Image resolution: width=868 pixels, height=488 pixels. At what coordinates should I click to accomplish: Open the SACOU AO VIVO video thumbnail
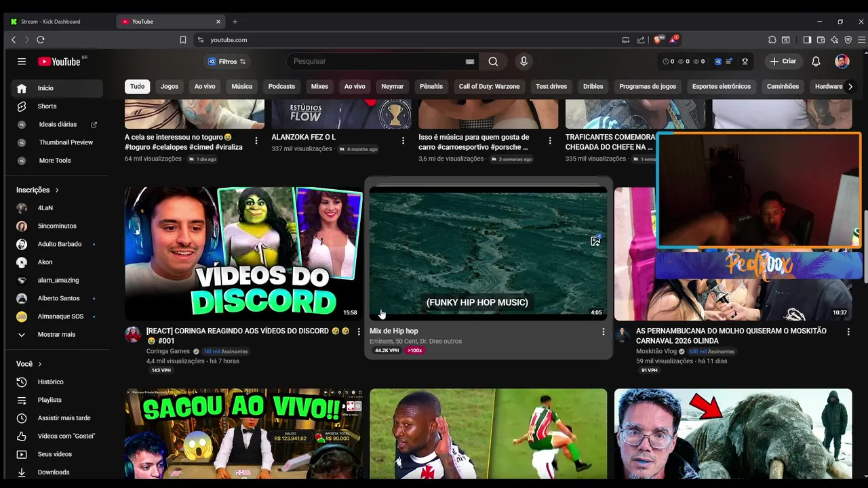click(243, 434)
